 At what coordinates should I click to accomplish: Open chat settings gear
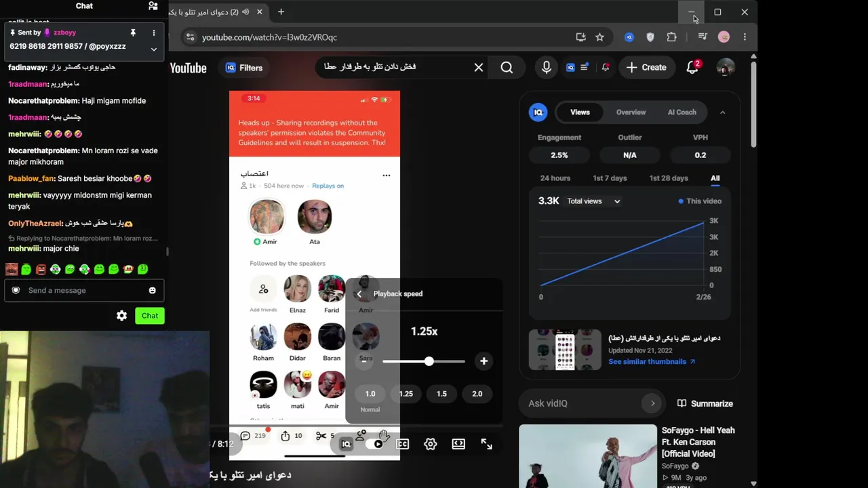pyautogui.click(x=121, y=316)
